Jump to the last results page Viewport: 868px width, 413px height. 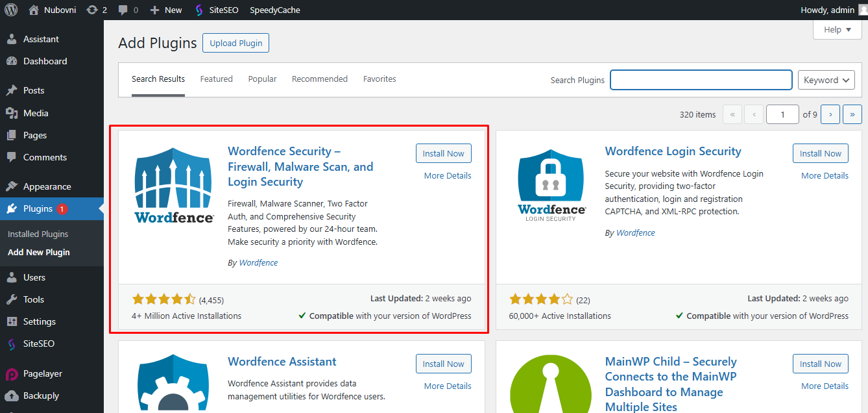pyautogui.click(x=852, y=114)
